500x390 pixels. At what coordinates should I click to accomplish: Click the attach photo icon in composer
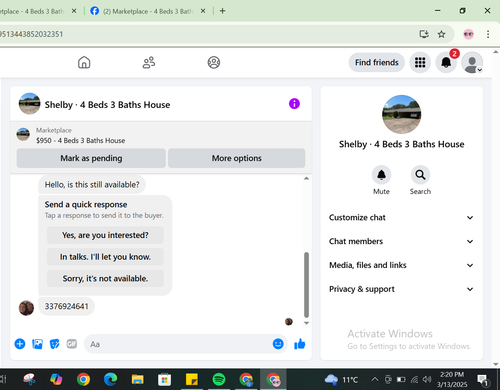[x=37, y=344]
